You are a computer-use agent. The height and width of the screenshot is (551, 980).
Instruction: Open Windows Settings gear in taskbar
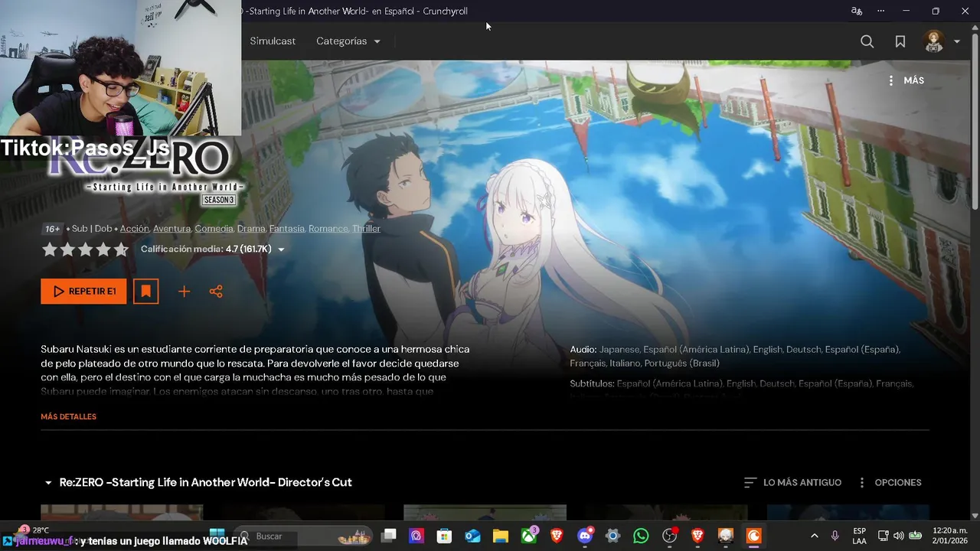[613, 536]
